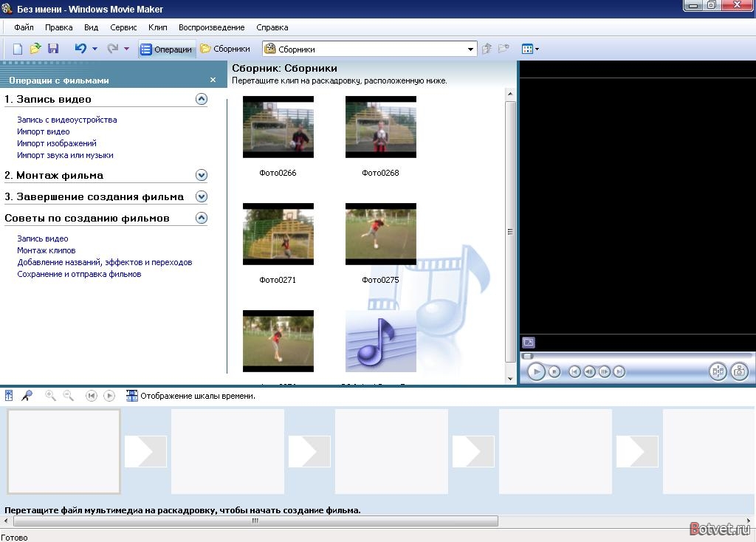Select the Фото0268 clip thumbnail

pyautogui.click(x=381, y=127)
